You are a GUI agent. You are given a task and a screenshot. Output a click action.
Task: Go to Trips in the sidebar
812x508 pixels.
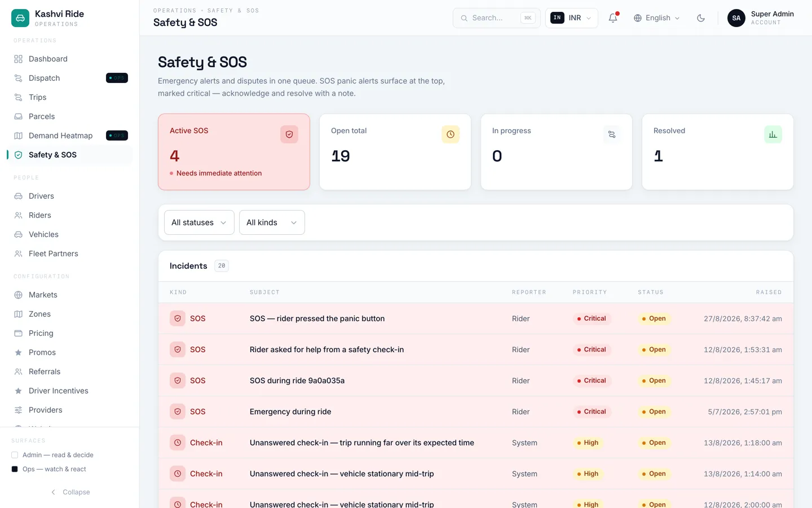(70, 97)
